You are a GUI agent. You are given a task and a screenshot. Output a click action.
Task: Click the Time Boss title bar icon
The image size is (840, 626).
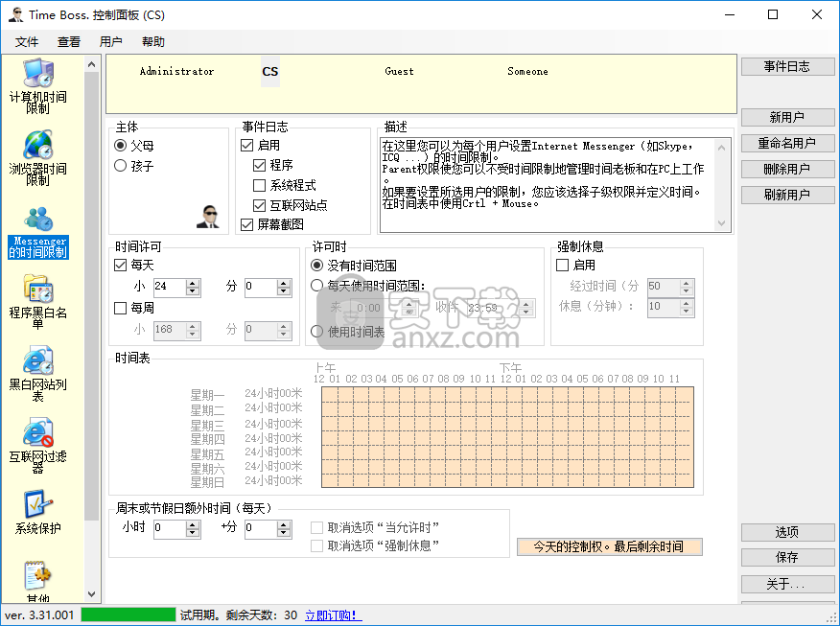click(x=16, y=15)
